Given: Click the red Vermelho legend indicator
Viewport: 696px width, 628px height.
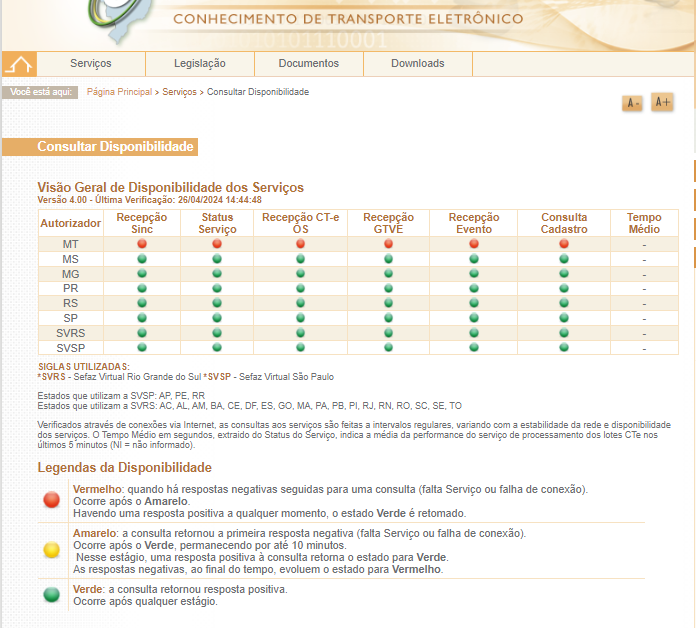Looking at the screenshot, I should [51, 500].
